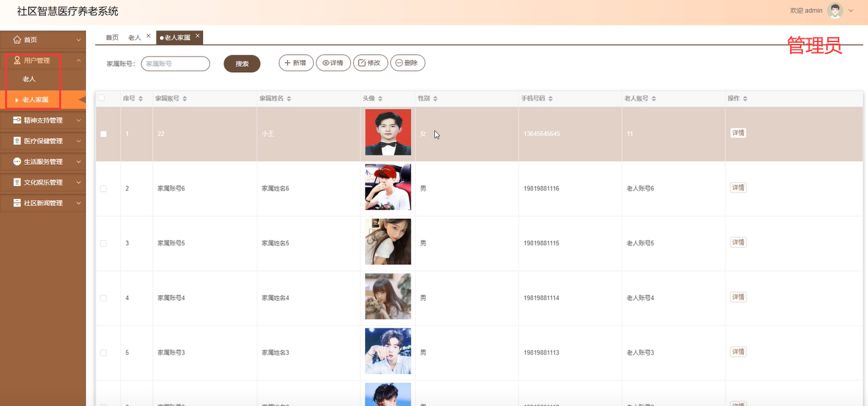Close the 老人 tab with its X
The height and width of the screenshot is (406, 868).
(148, 36)
